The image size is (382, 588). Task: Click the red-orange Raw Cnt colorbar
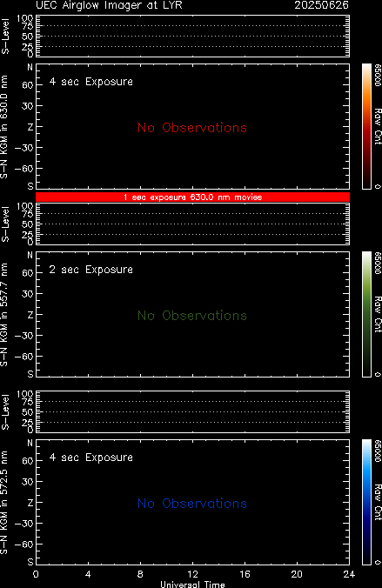[x=366, y=126]
